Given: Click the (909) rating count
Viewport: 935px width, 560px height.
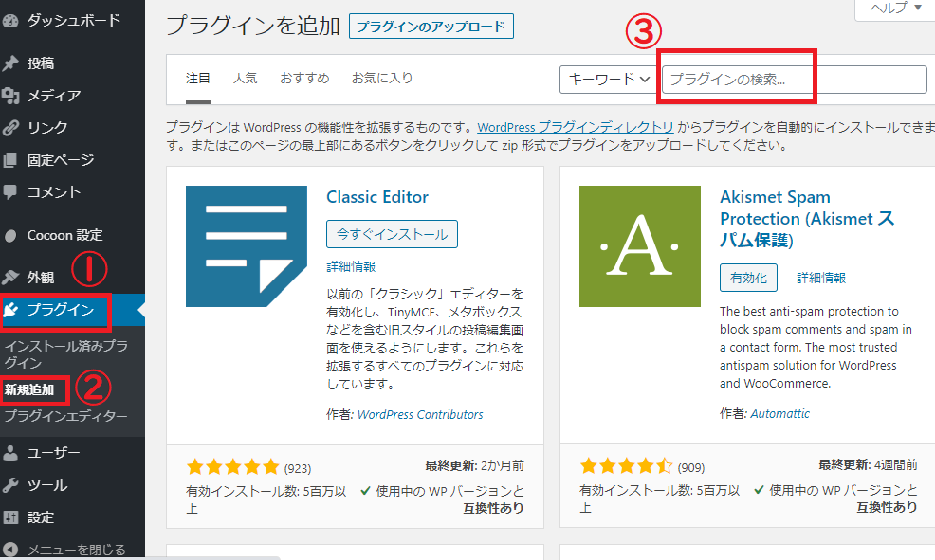Looking at the screenshot, I should pos(691,468).
